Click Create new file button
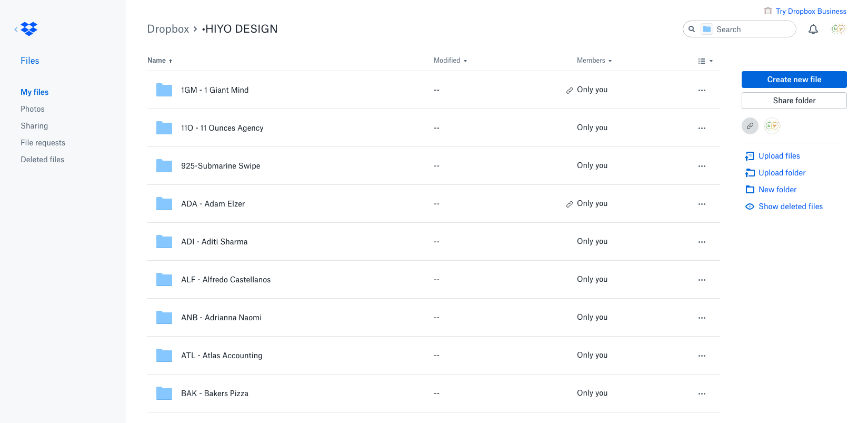Screen dimensions: 868x423 click(794, 80)
